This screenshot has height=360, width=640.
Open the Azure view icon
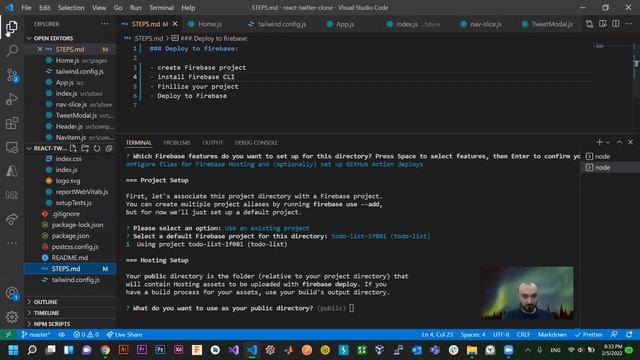tap(12, 171)
